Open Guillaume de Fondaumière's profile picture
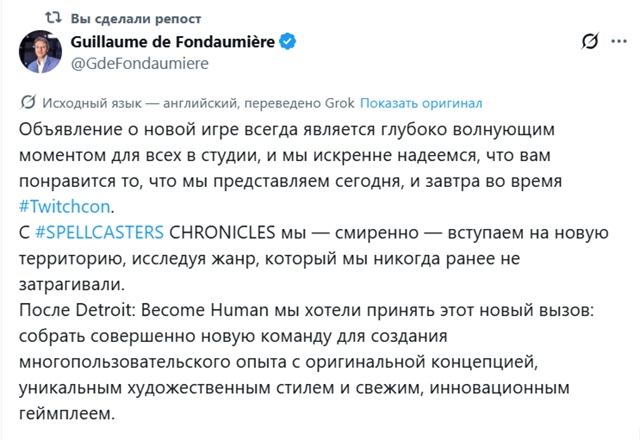Image resolution: width=640 pixels, height=440 pixels. tap(43, 50)
